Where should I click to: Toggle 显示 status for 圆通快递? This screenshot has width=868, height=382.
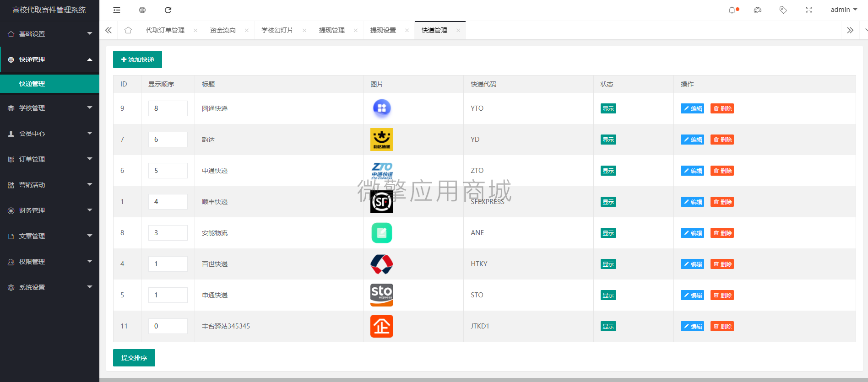pyautogui.click(x=608, y=108)
